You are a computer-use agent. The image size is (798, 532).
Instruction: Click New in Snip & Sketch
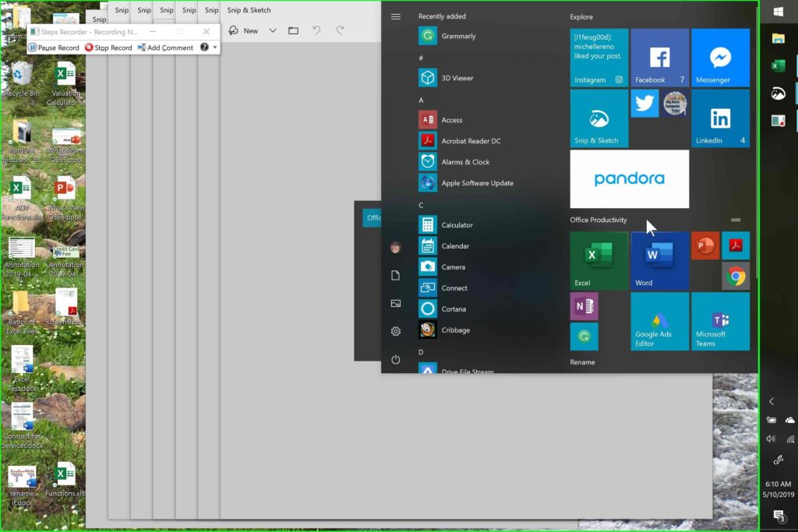(x=243, y=30)
